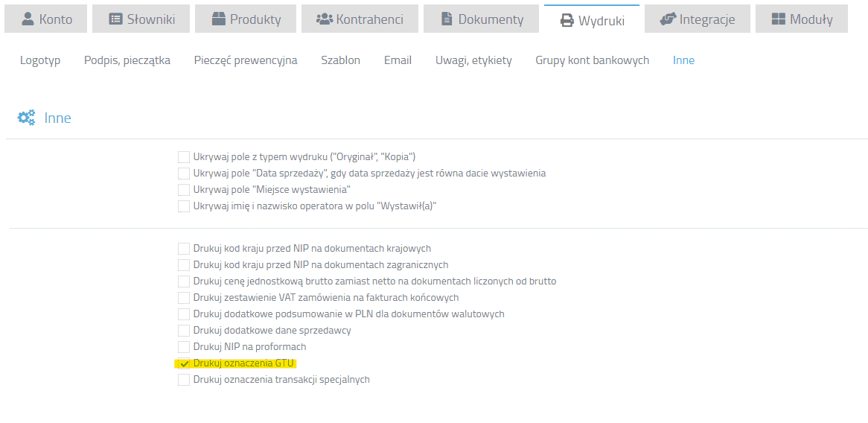Click the list icon on Słowniki tab
Screen dimensions: 868x423
[x=115, y=19]
